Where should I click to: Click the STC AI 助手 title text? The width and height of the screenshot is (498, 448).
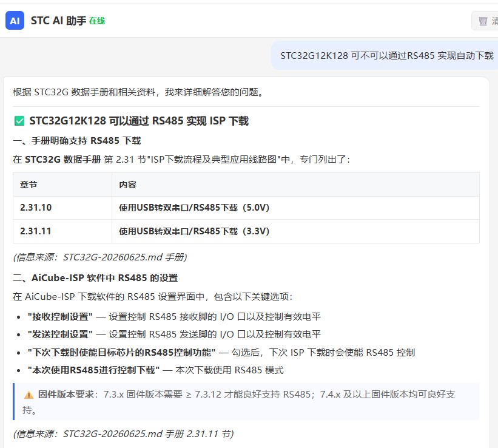pyautogui.click(x=58, y=21)
